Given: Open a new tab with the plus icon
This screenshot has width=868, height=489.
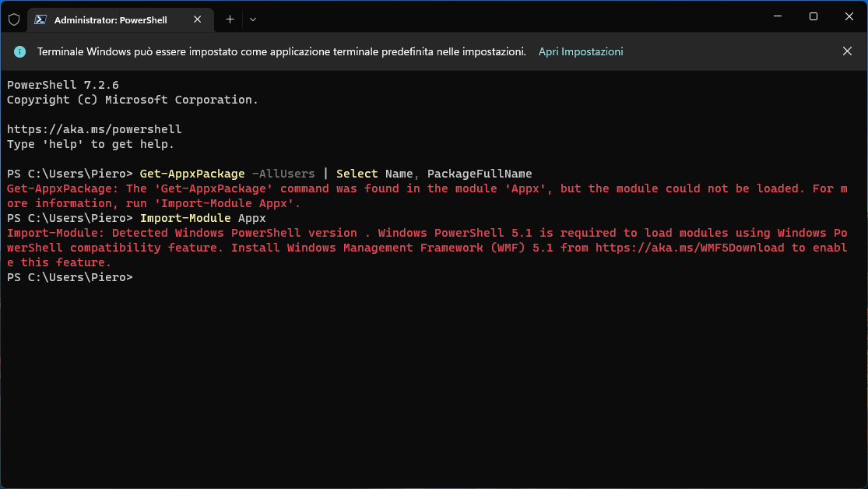Looking at the screenshot, I should (229, 19).
